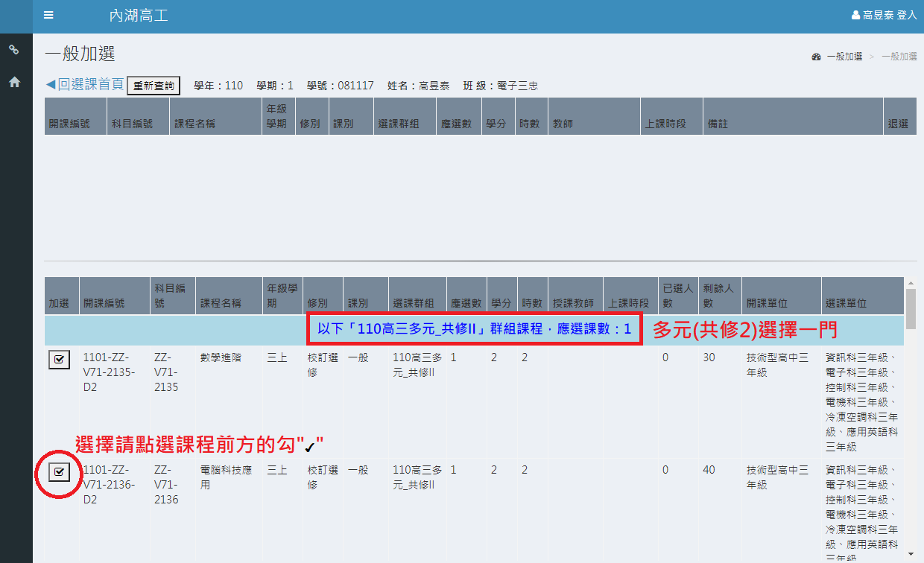Click the course list scrollbar thumb

point(911,309)
